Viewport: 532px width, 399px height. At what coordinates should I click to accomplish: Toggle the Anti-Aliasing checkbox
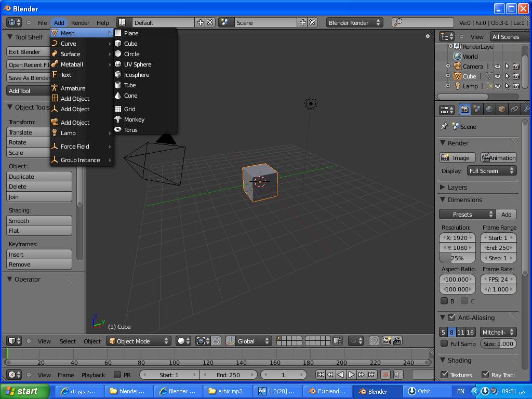[451, 317]
